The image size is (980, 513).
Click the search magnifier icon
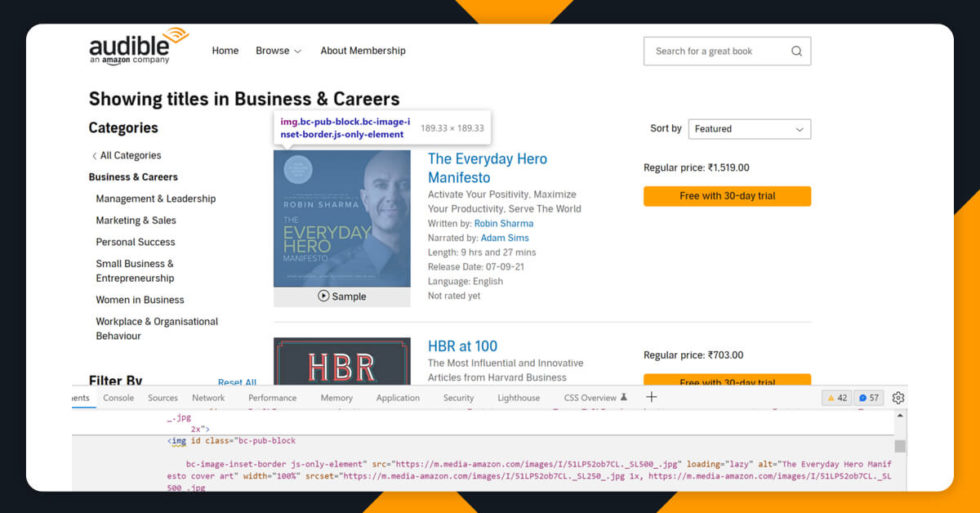point(796,51)
